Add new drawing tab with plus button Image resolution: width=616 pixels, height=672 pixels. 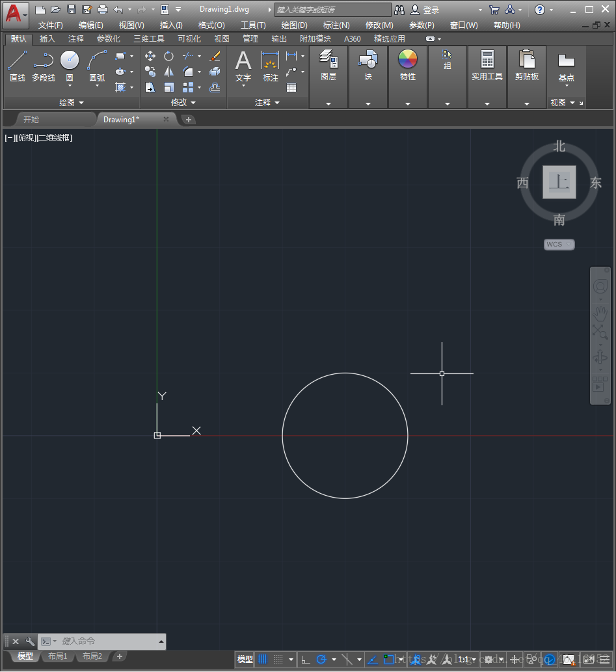pyautogui.click(x=188, y=120)
